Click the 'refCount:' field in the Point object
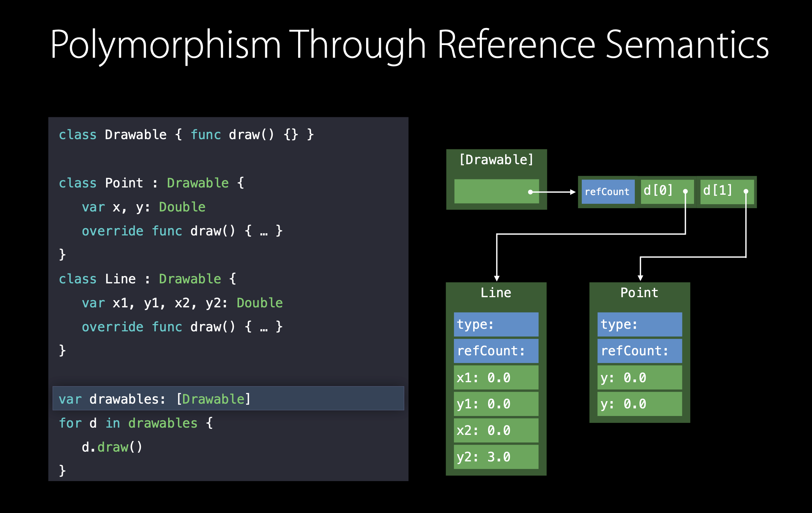Screen dimensions: 812x513 coord(639,351)
